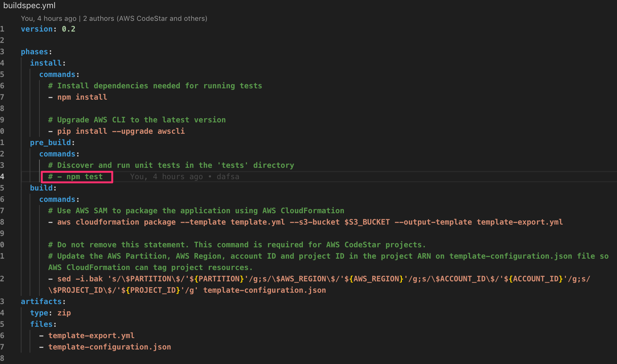Click '${PROJECT_ID}' on the wrapped sed line
This screenshot has height=364, width=617.
pyautogui.click(x=151, y=290)
